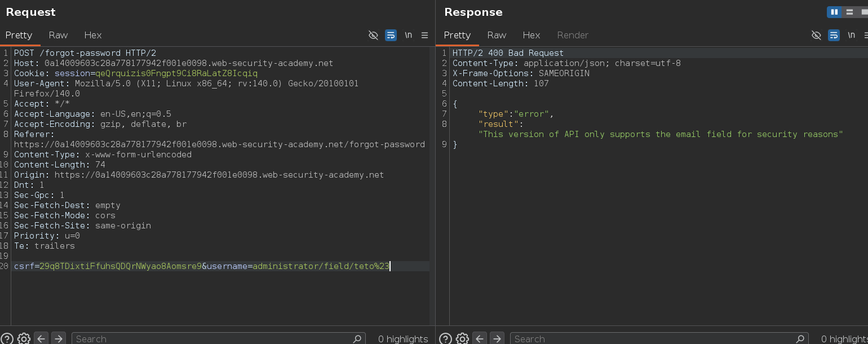Switch Request panel to the Raw tab
This screenshot has width=868, height=344.
point(58,35)
